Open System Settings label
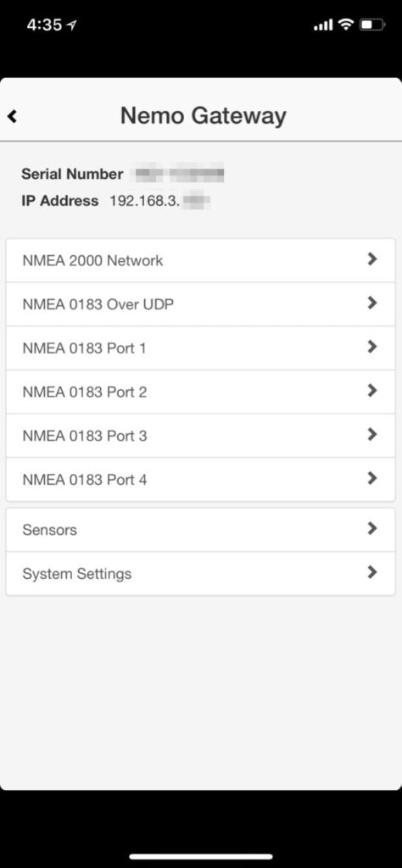The image size is (402, 868). tap(77, 574)
